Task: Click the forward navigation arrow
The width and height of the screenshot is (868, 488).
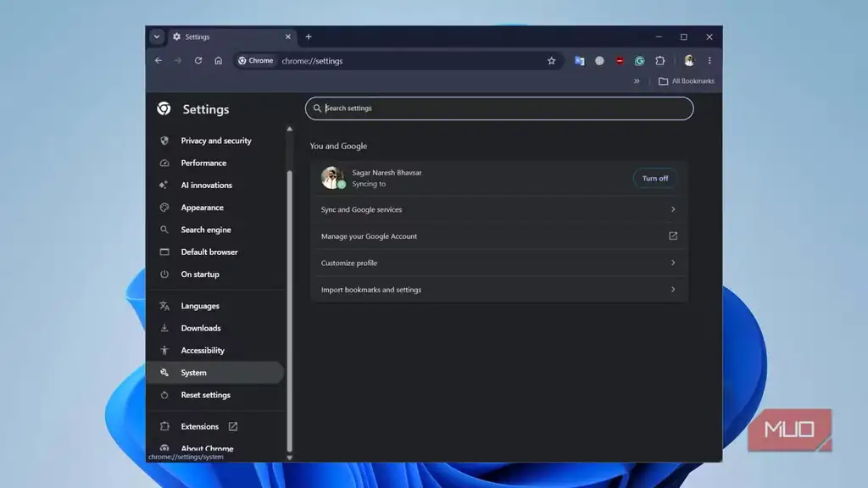Action: click(x=178, y=61)
